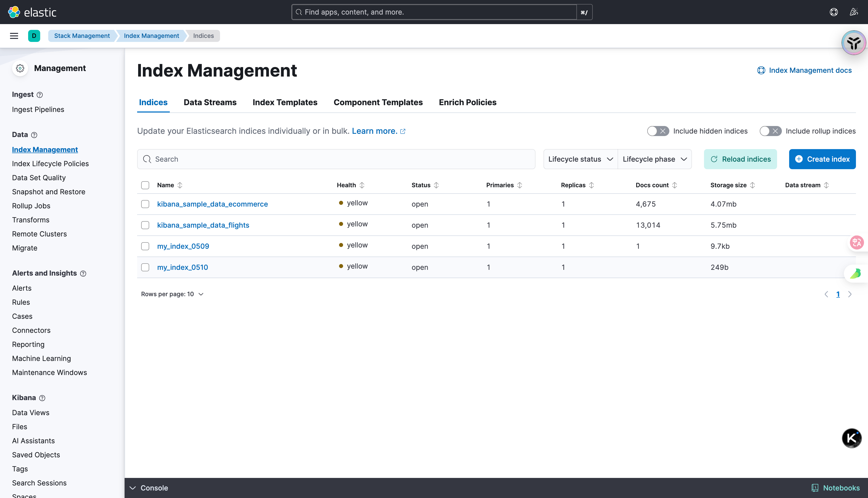Image resolution: width=868 pixels, height=498 pixels.
Task: Open the newsfeed celebration icon
Action: 854,12
